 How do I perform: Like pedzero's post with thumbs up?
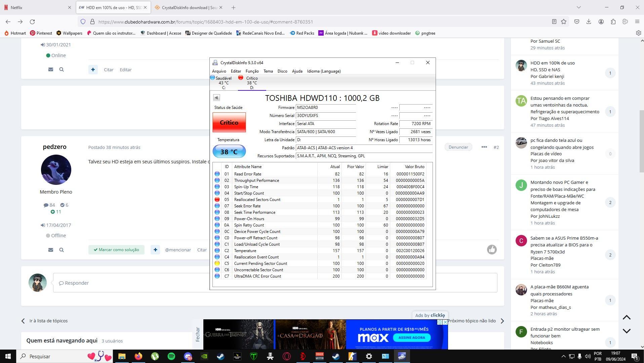point(492,249)
